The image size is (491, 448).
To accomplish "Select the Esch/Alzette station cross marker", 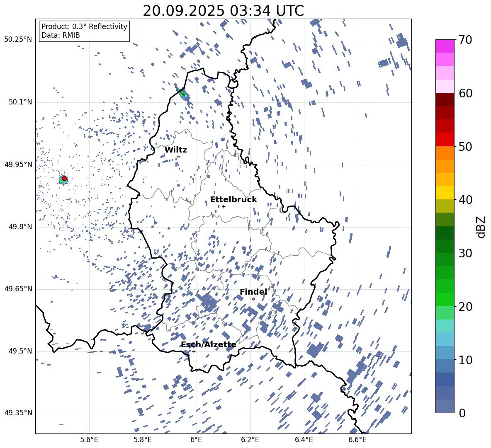I will tap(194, 351).
